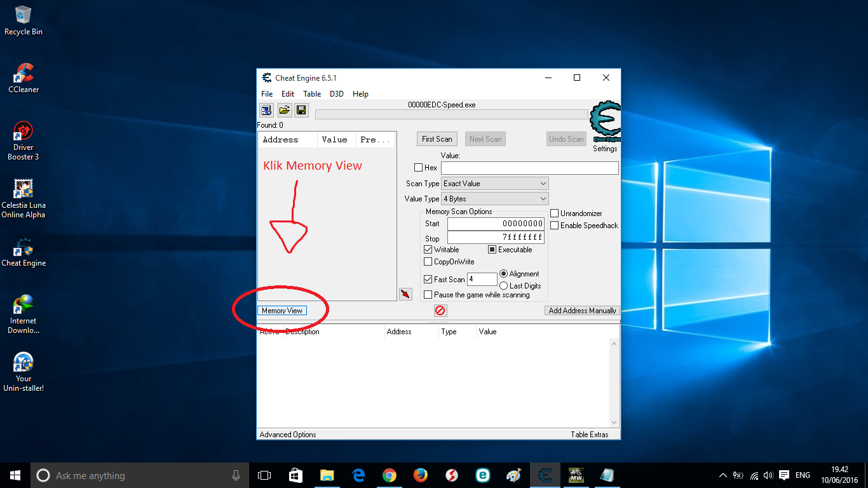This screenshot has width=868, height=488.
Task: Click the Settings label under the logo
Action: [605, 149]
